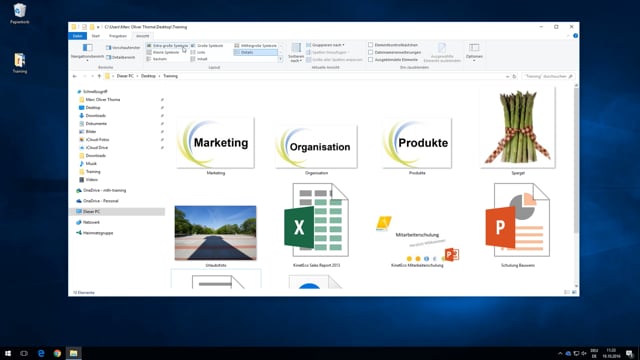Click Training breadcrumb in address bar
640x360 pixels.
point(170,76)
